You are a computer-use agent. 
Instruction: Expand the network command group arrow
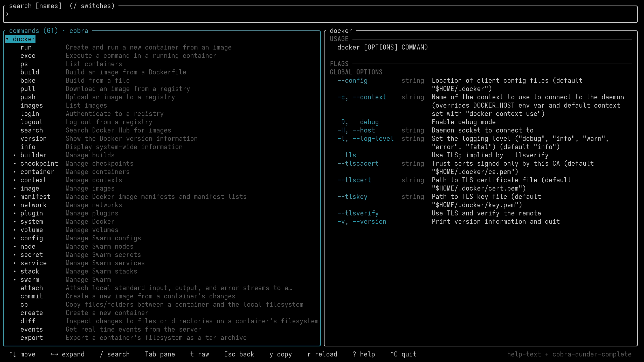point(15,205)
